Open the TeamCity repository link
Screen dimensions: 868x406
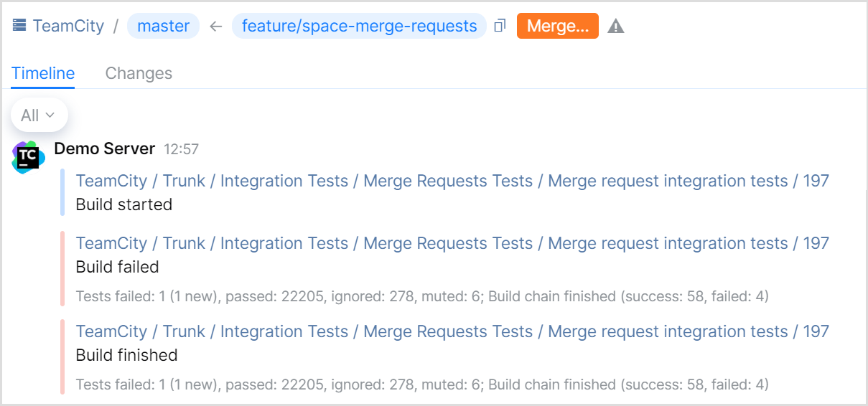tap(68, 27)
